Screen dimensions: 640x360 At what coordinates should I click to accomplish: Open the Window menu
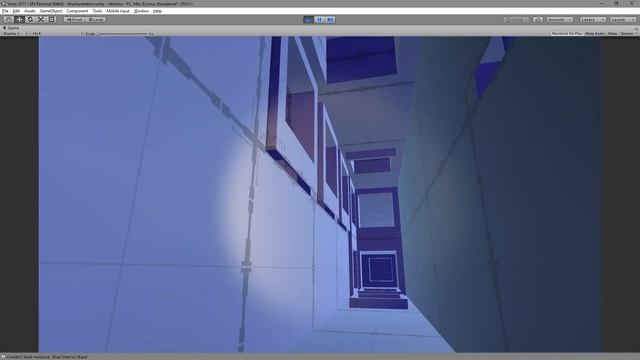pyautogui.click(x=141, y=11)
